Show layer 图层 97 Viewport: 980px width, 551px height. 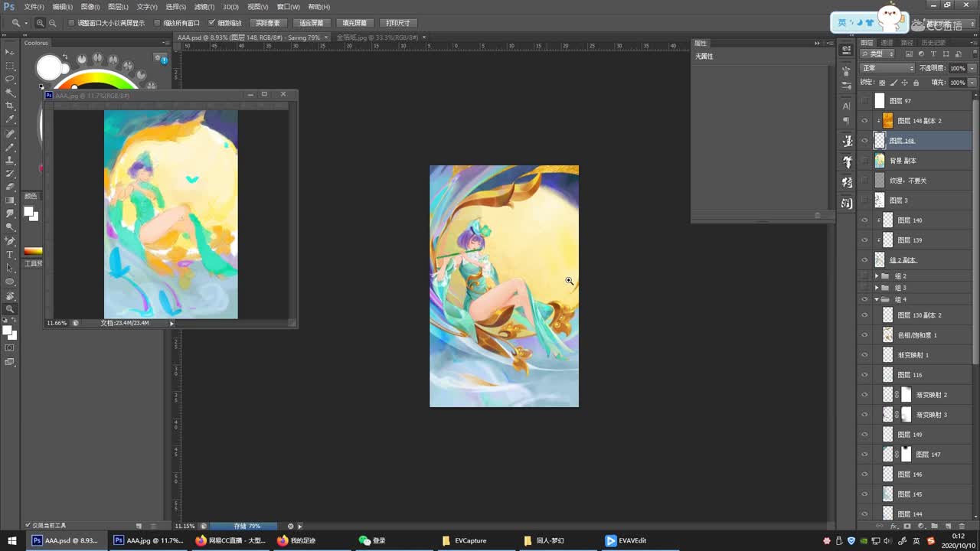pyautogui.click(x=865, y=101)
